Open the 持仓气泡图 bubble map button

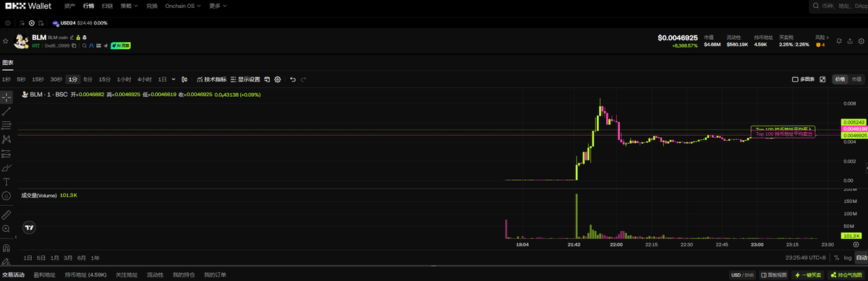click(x=846, y=275)
